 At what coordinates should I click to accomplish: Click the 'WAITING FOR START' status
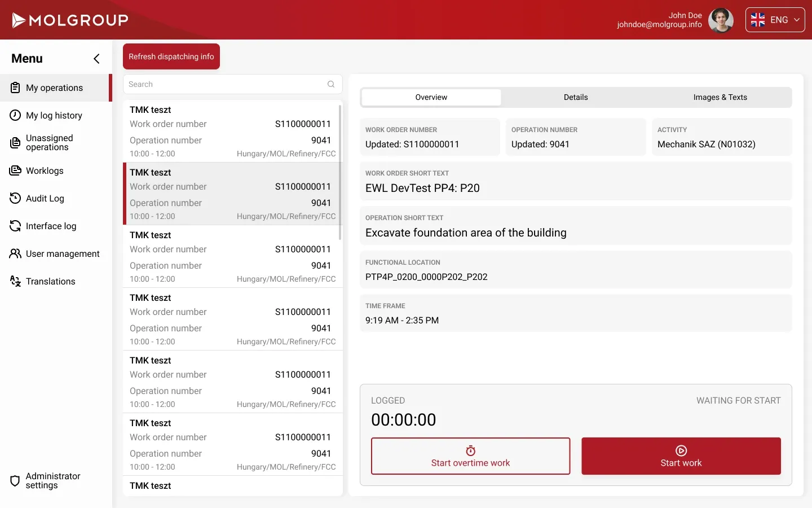(x=739, y=401)
